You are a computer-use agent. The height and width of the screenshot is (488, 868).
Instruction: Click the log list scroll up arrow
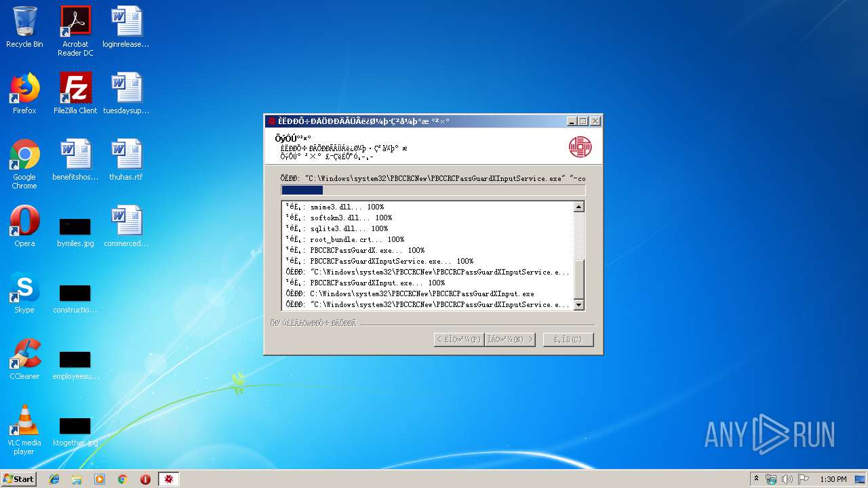[579, 207]
